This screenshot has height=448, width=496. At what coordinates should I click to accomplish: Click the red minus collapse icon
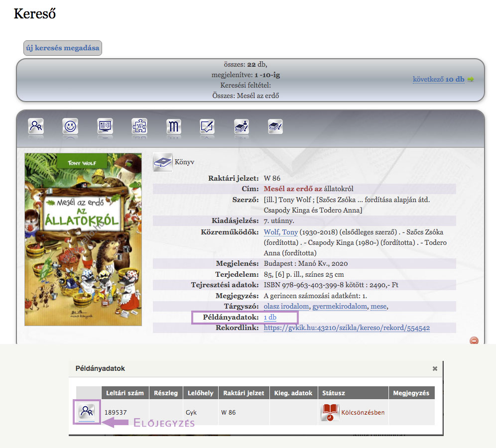[474, 340]
